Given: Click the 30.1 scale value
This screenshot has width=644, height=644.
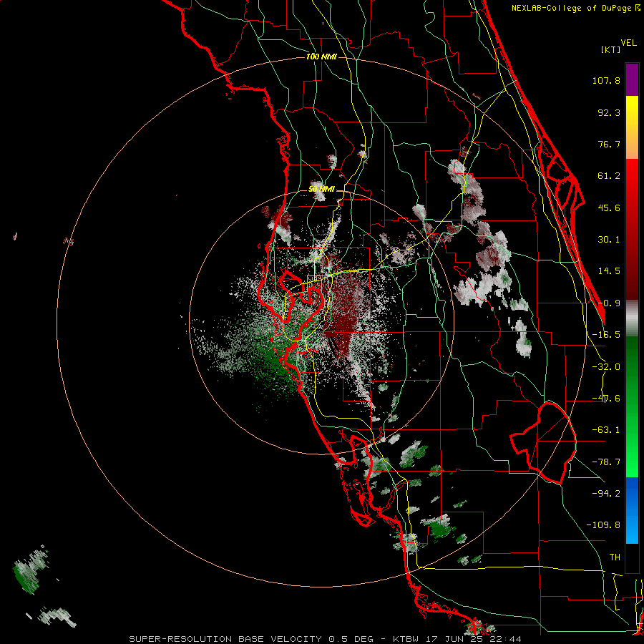Looking at the screenshot, I should (x=609, y=240).
